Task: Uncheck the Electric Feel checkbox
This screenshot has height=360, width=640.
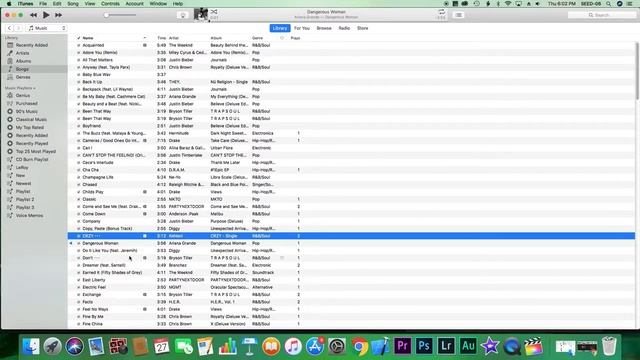Action: pyautogui.click(x=79, y=287)
